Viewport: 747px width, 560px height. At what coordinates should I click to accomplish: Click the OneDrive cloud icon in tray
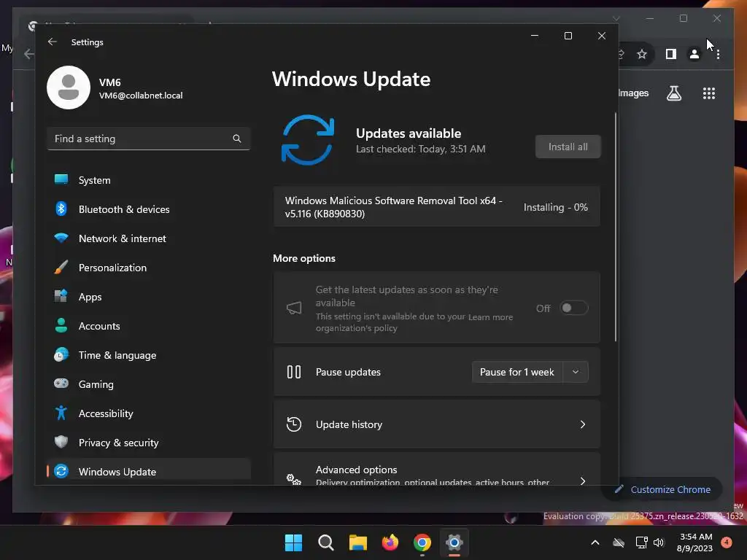click(619, 542)
